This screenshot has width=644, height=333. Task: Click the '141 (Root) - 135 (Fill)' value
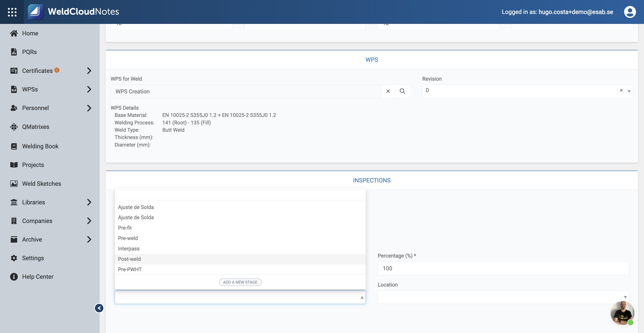186,122
